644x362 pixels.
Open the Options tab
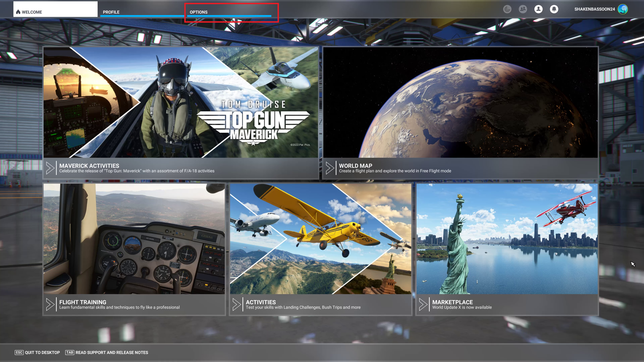pyautogui.click(x=199, y=12)
